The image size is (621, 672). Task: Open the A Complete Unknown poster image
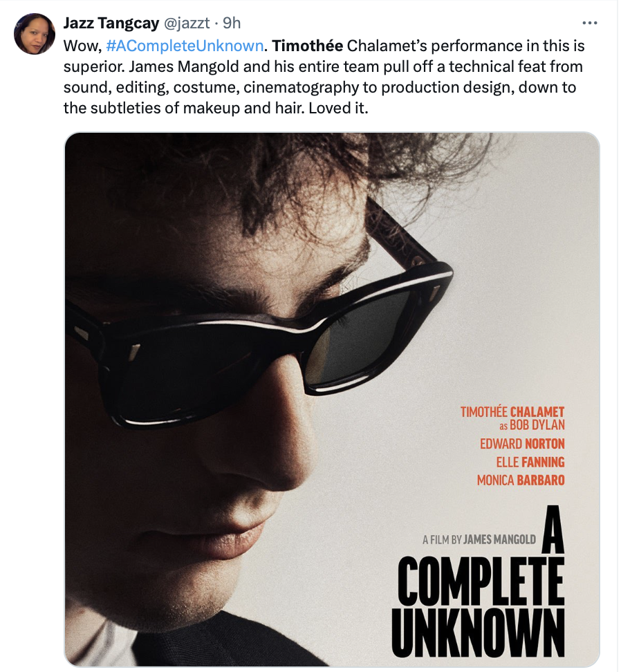coord(332,400)
